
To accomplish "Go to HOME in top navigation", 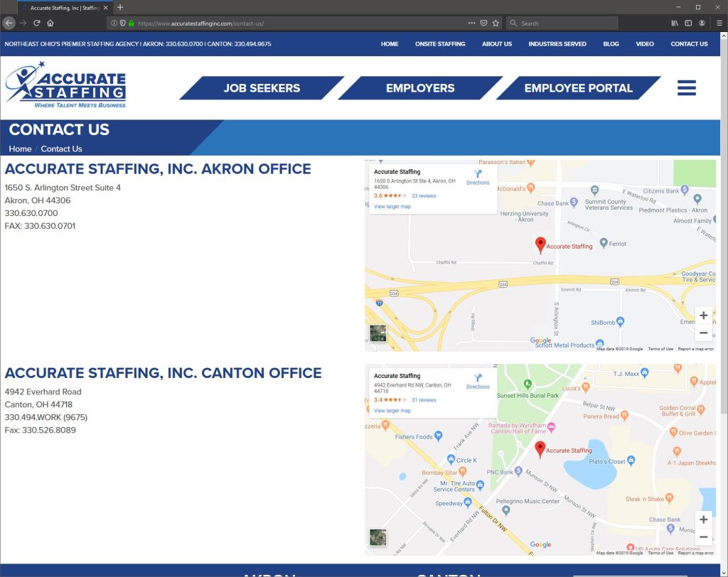I will click(x=390, y=44).
